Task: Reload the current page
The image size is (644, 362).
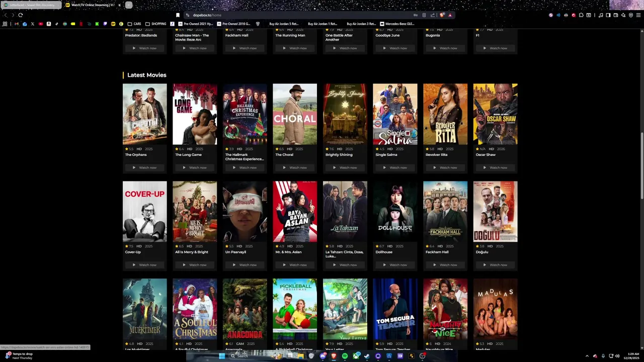Action: [x=21, y=15]
